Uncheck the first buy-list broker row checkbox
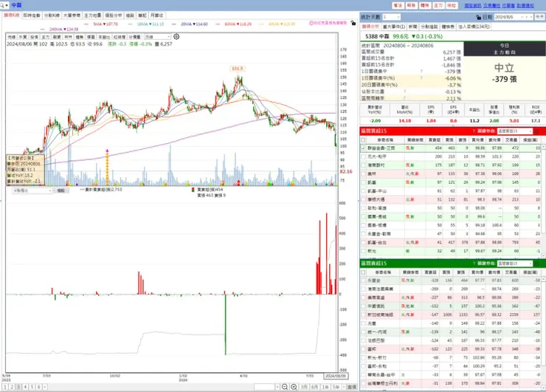This screenshot has width=546, height=392. [364, 148]
